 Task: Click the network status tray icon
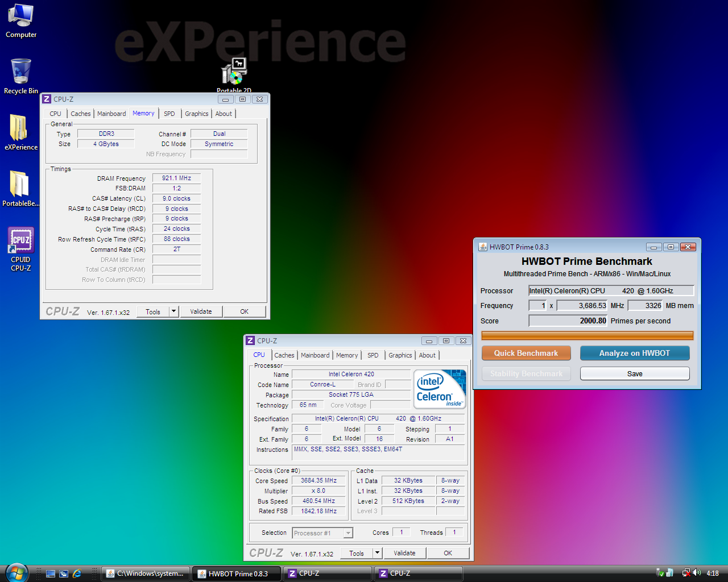[686, 573]
